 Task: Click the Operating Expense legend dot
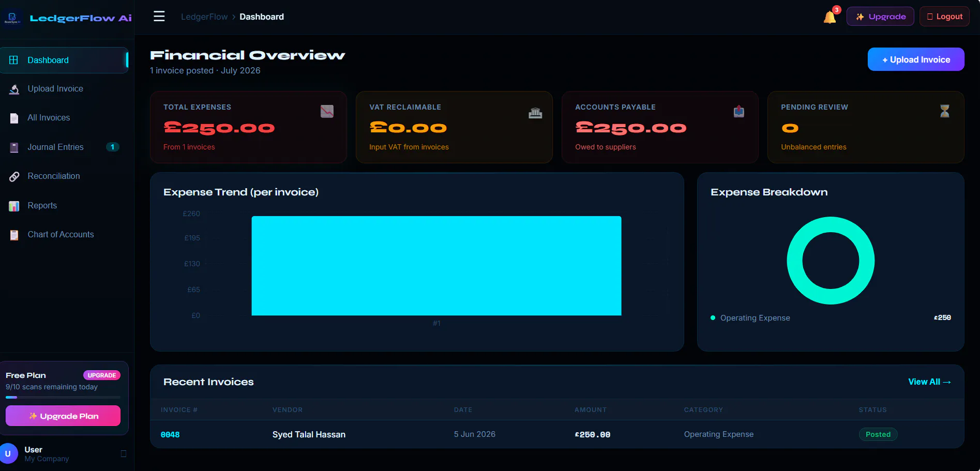[x=713, y=318]
